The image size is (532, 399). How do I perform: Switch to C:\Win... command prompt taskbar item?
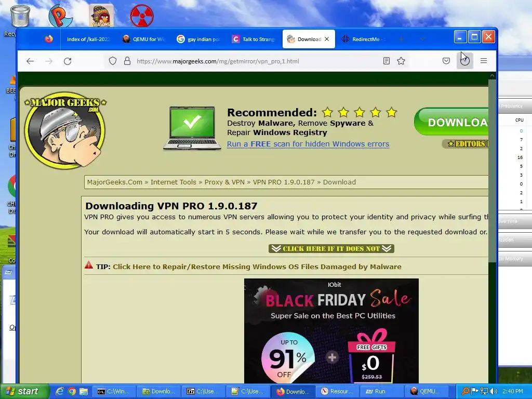115,391
